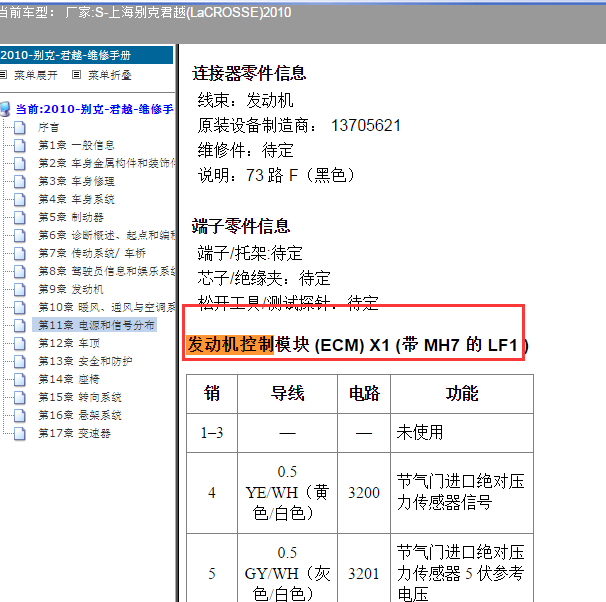The height and width of the screenshot is (602, 606).
Task: Click the page icon for 第5章 制动器
Action: (x=20, y=217)
